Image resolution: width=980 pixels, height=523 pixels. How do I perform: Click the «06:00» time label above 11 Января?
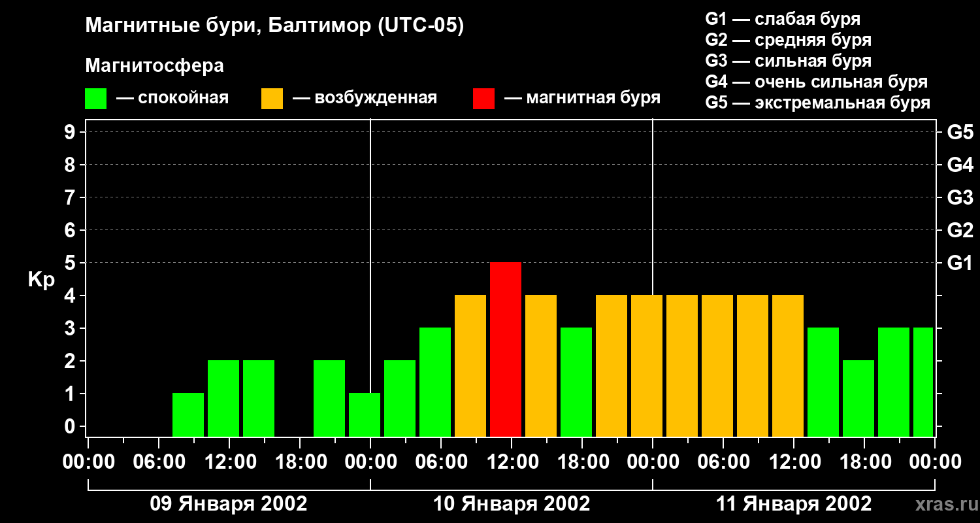723,462
